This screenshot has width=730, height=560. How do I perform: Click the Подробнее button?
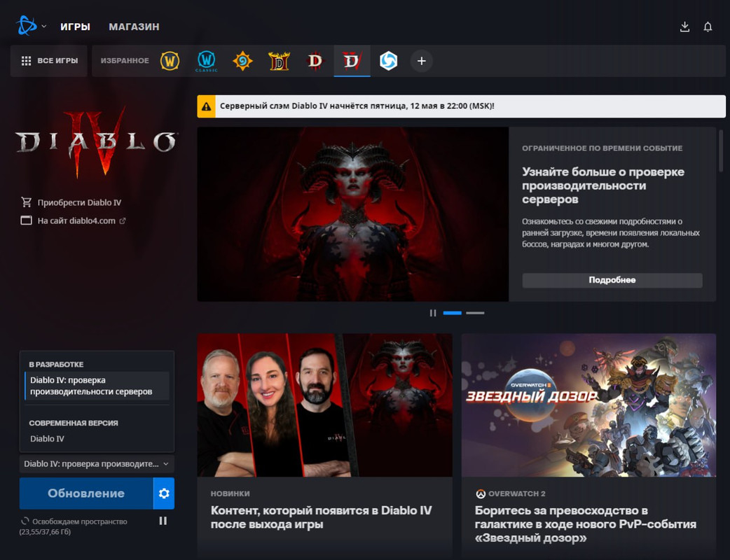(612, 280)
